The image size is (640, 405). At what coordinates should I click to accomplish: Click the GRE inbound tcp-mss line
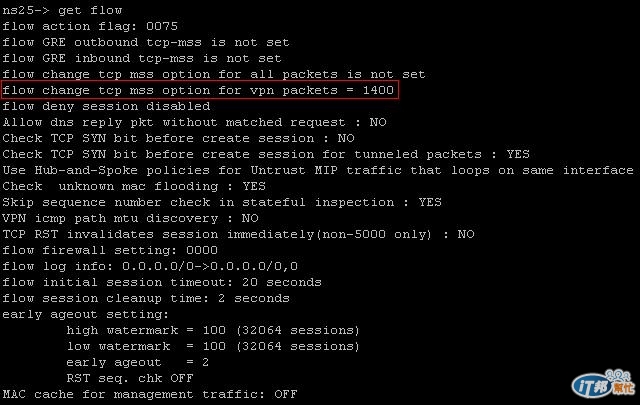click(142, 58)
